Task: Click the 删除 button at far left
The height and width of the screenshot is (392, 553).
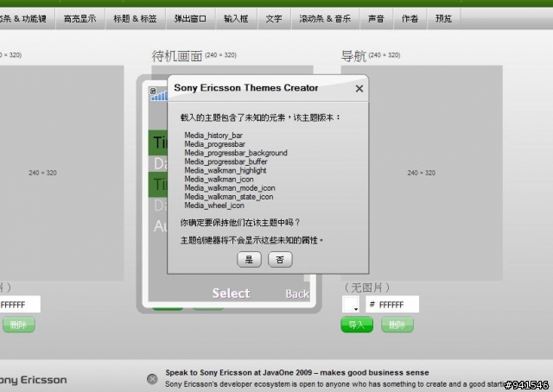Action: pos(19,325)
